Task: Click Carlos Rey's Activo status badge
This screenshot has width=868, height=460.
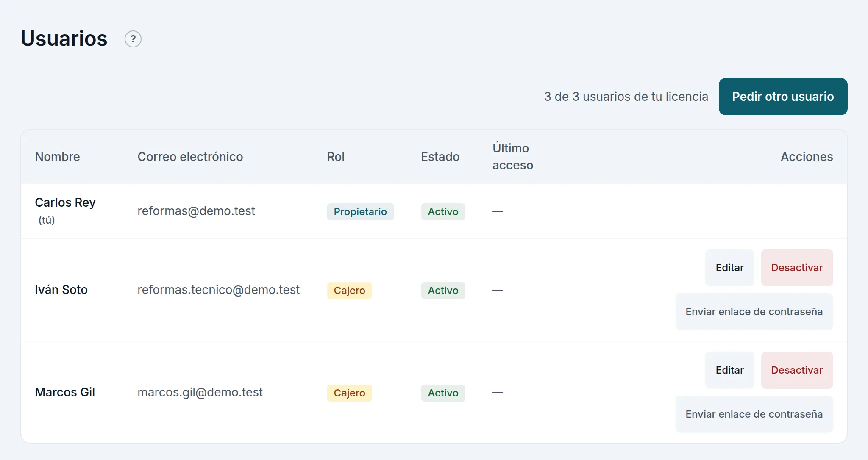Action: [x=443, y=212]
